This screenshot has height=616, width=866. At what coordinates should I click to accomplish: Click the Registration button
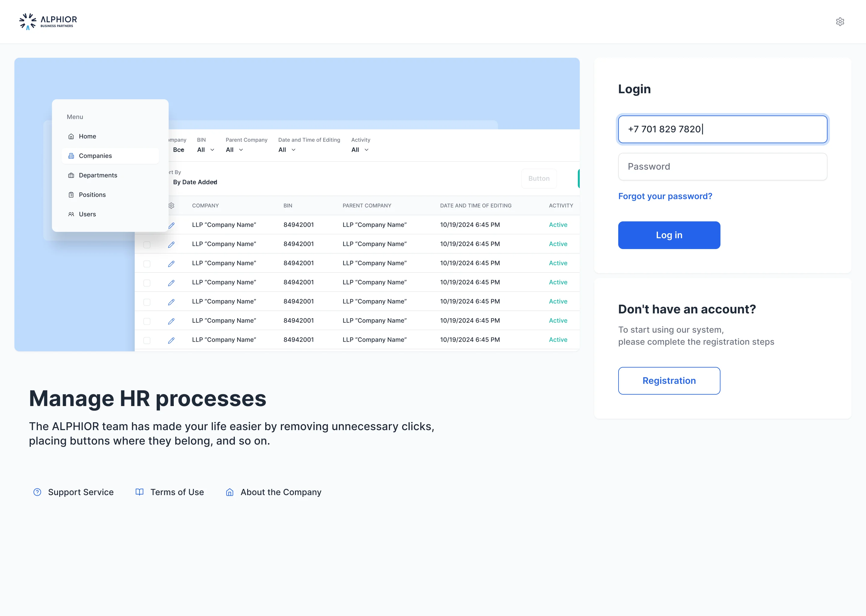click(x=669, y=380)
